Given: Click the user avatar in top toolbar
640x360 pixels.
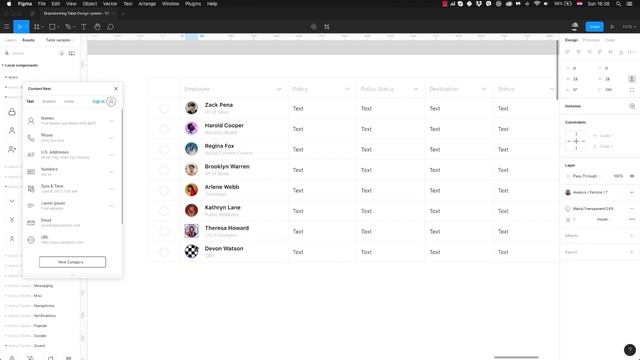Looking at the screenshot, I should [575, 27].
